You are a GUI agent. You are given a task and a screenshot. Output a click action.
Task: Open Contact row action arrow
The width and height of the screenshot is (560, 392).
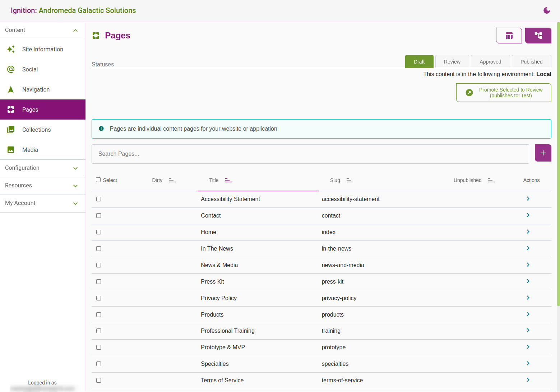[528, 215]
